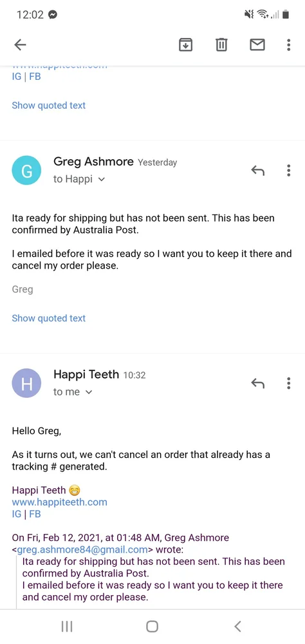Reply to Greg Ashmore's message
The image size is (305, 644).
click(257, 171)
